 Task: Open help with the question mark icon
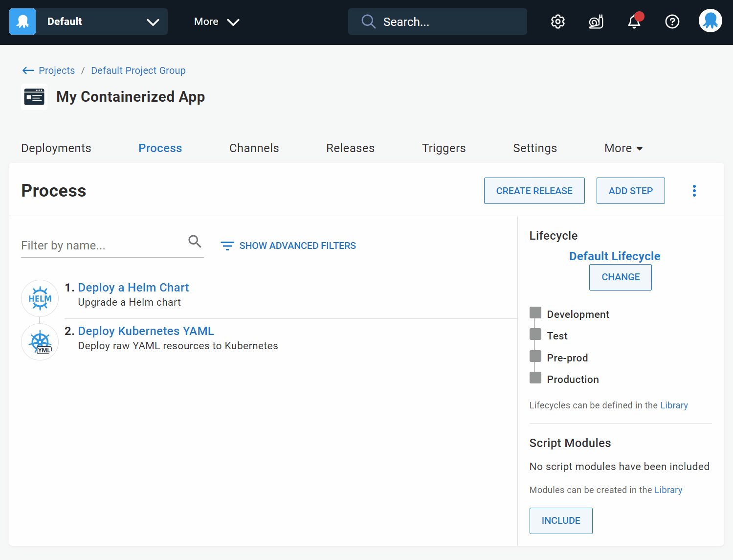(672, 22)
